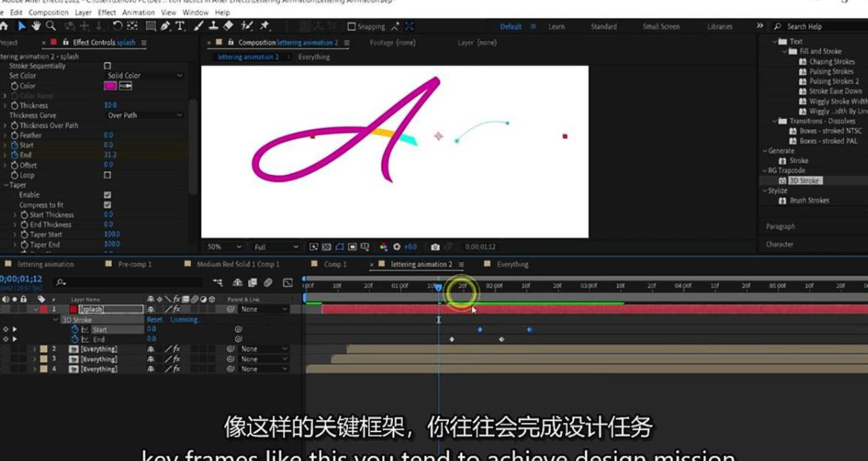Select the Hand tool
Image resolution: width=868 pixels, height=461 pixels.
pyautogui.click(x=36, y=26)
